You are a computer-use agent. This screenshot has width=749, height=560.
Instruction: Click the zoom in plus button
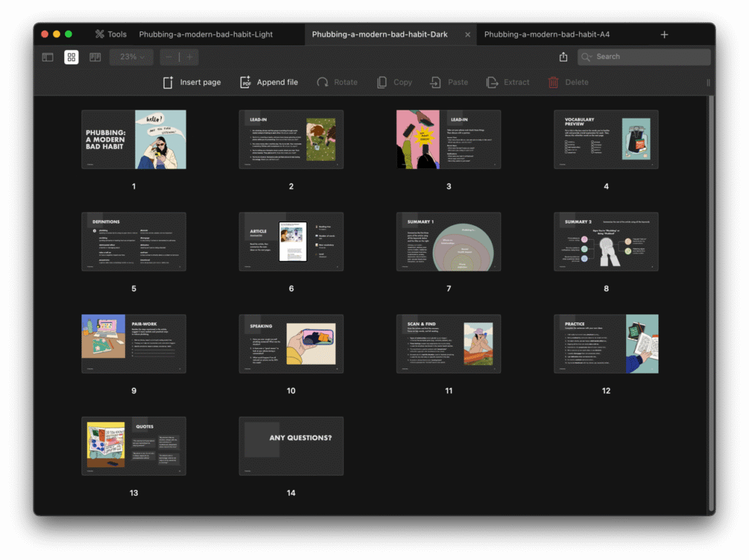point(189,57)
